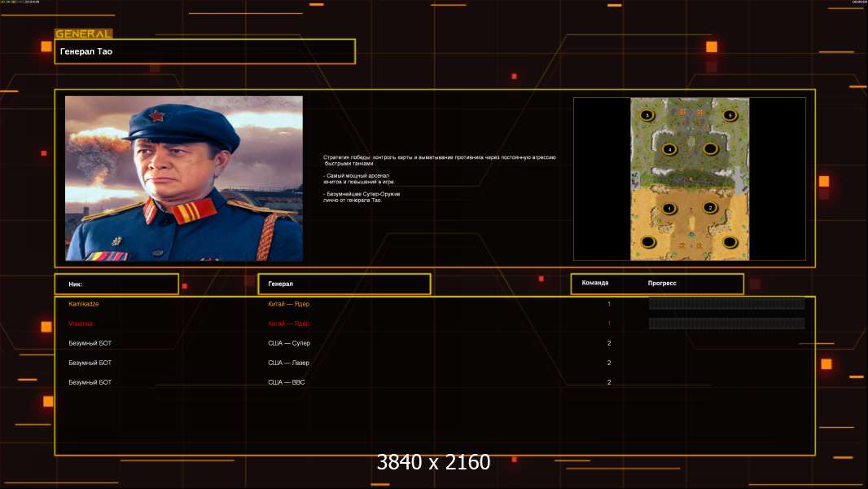Click team number 2 in США — Лазер row
The image size is (868, 489).
coord(609,363)
